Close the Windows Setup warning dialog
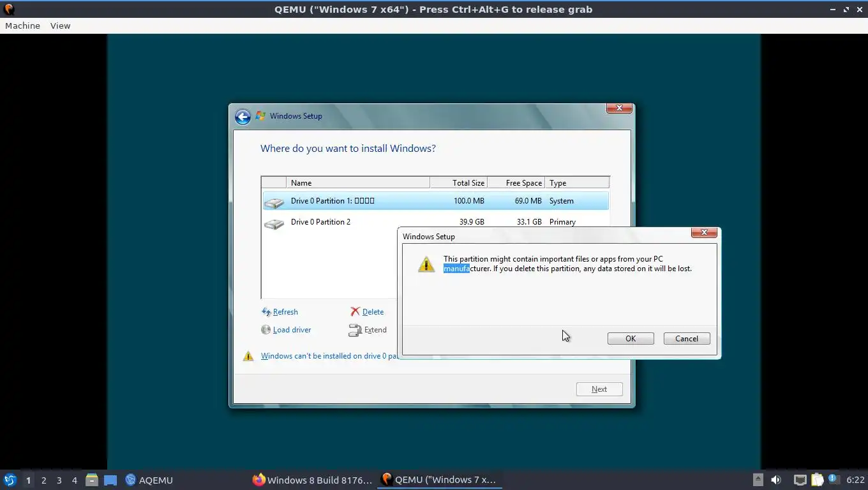868x490 pixels. [704, 232]
